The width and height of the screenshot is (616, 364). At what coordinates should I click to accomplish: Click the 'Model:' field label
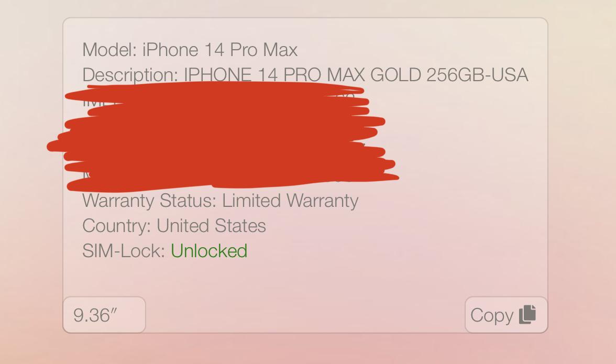[109, 50]
